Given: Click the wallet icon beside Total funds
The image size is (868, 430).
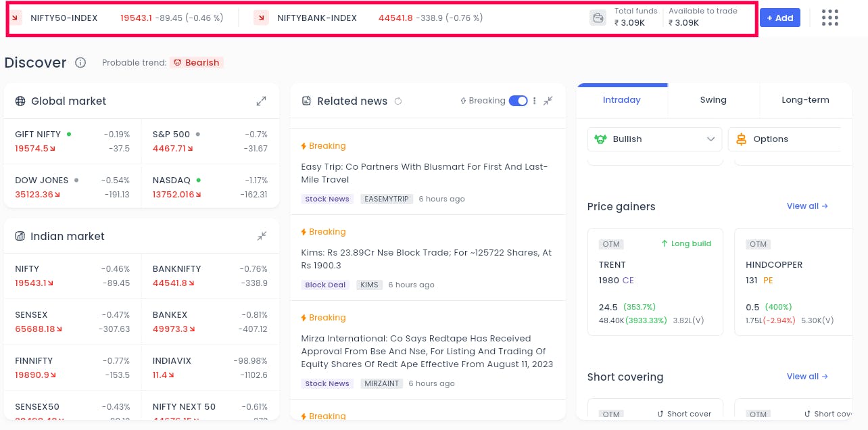Looking at the screenshot, I should point(598,18).
